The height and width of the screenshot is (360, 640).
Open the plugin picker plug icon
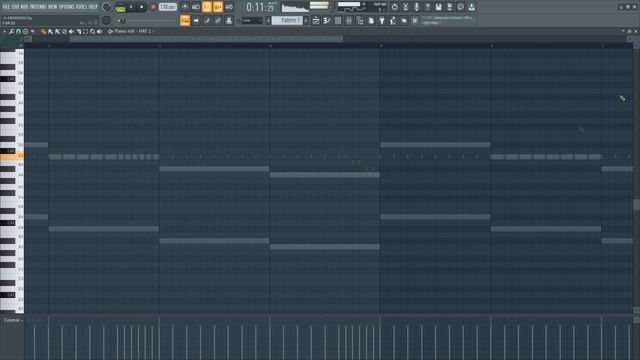click(x=382, y=20)
